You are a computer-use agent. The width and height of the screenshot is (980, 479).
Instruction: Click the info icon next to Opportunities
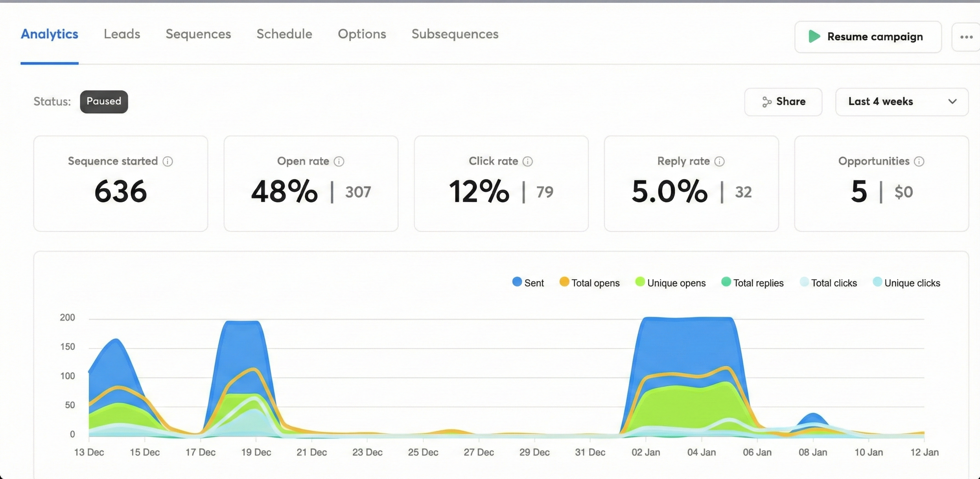919,161
